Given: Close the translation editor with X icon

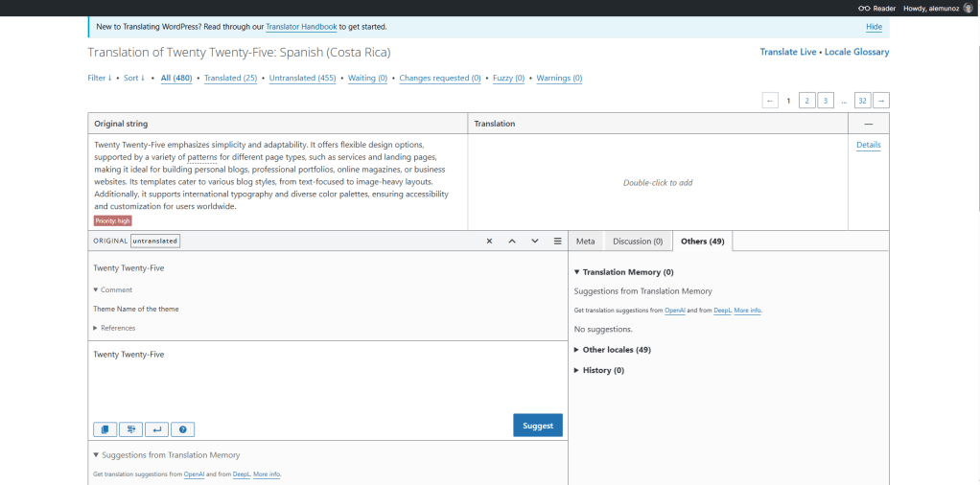Looking at the screenshot, I should click(489, 242).
